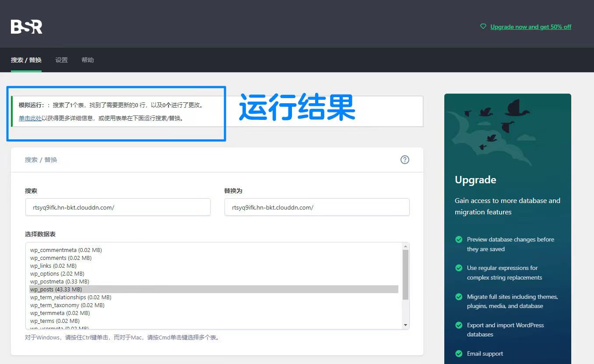Click checkmark icon beside Email support

459,353
